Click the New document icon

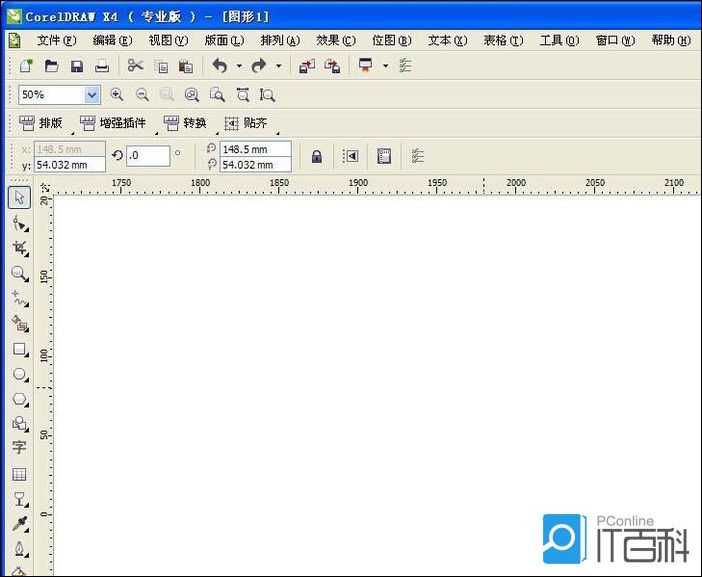(26, 66)
